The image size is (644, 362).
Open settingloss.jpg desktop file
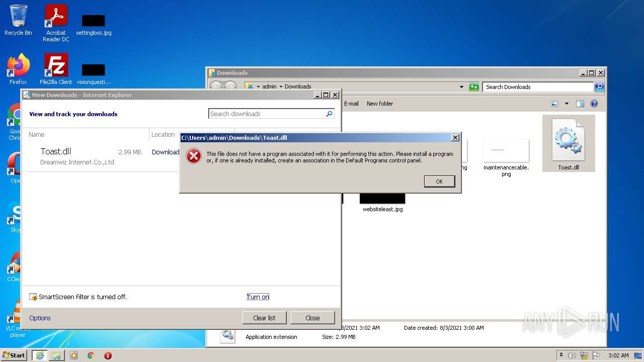[94, 25]
